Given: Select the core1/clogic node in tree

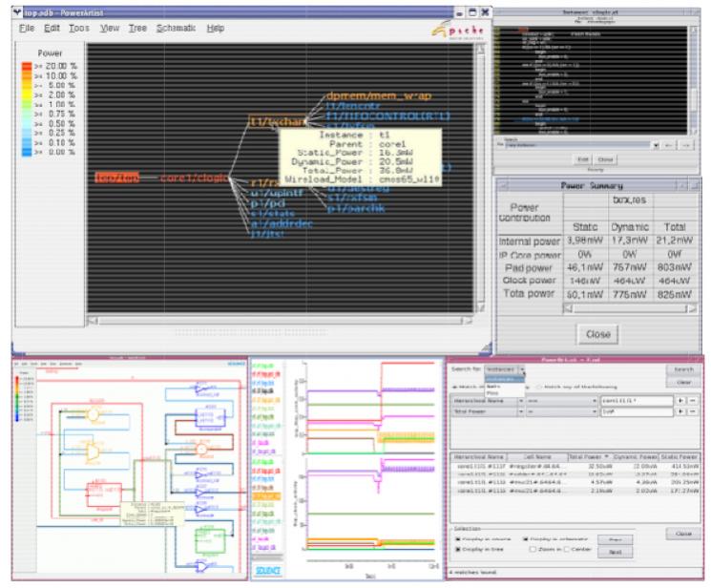Looking at the screenshot, I should click(x=194, y=178).
